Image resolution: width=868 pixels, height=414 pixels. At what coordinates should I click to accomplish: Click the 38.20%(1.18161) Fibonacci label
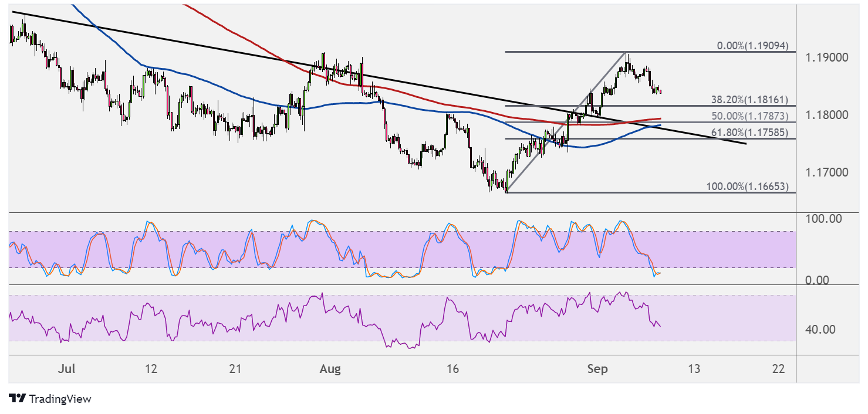[x=749, y=100]
